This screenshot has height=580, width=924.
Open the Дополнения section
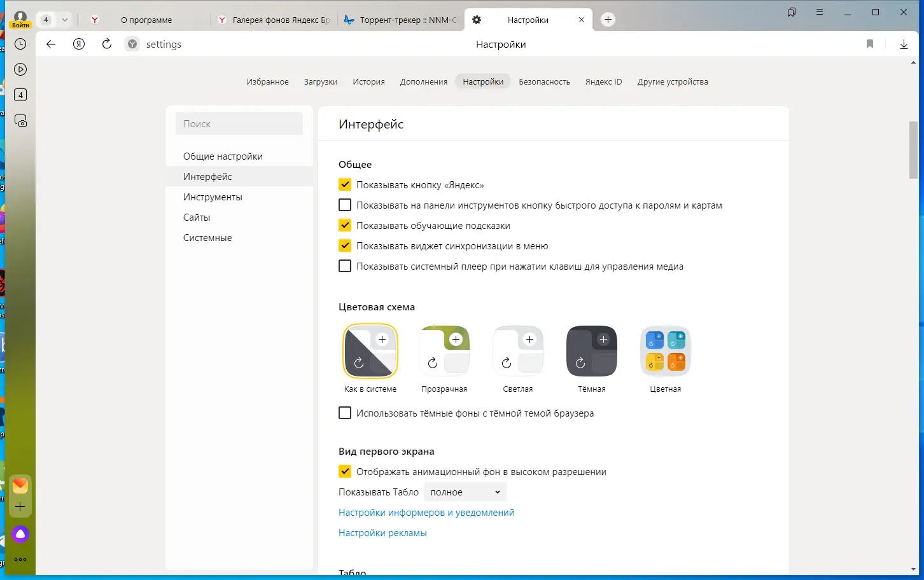click(x=424, y=82)
